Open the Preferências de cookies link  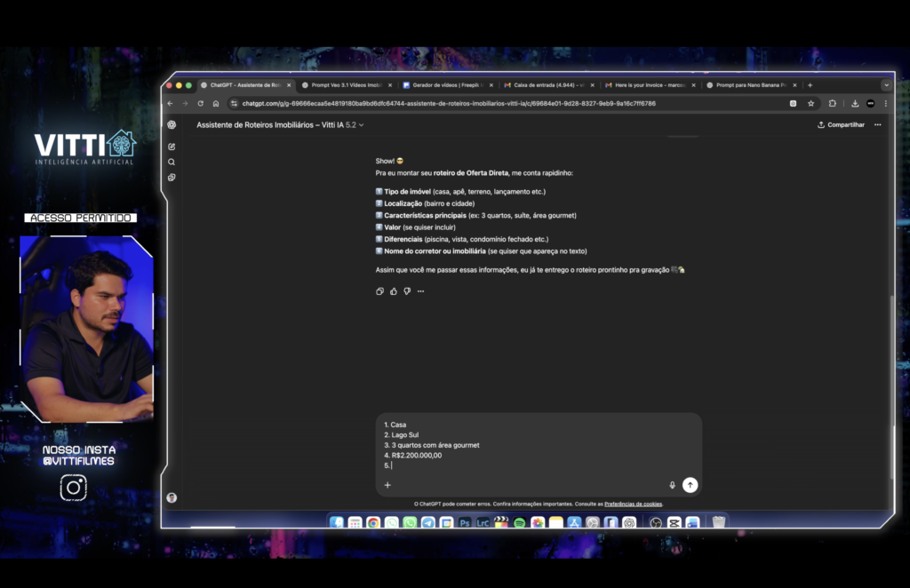point(633,505)
